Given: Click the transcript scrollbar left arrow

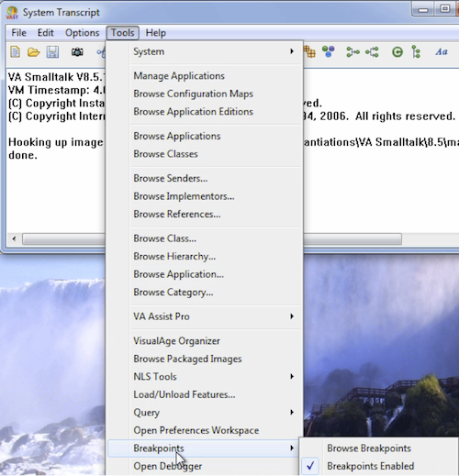Looking at the screenshot, I should pos(14,238).
